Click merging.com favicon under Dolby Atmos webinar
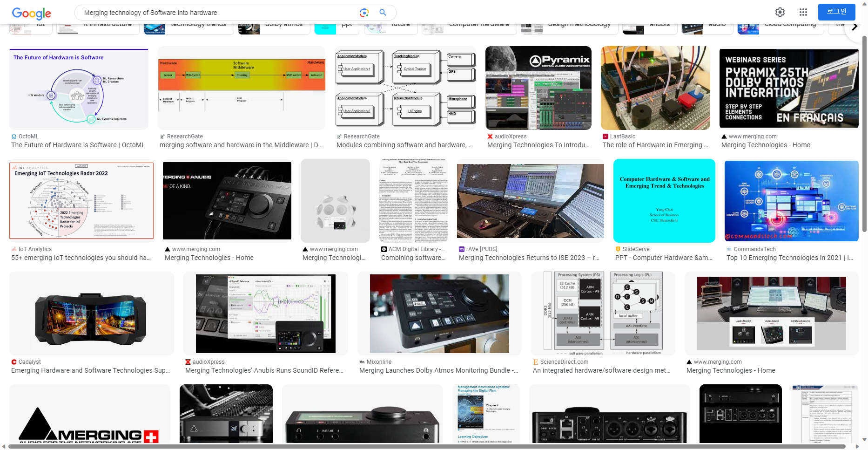This screenshot has height=450, width=868. (x=724, y=136)
